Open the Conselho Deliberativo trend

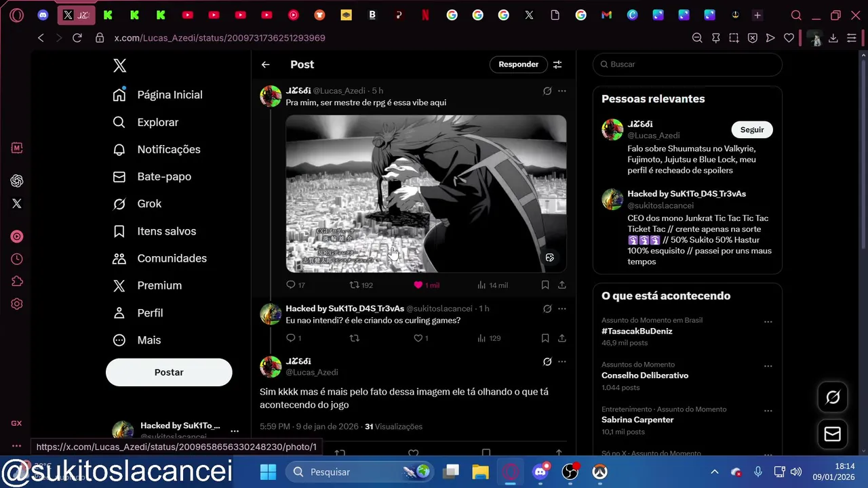coord(645,375)
